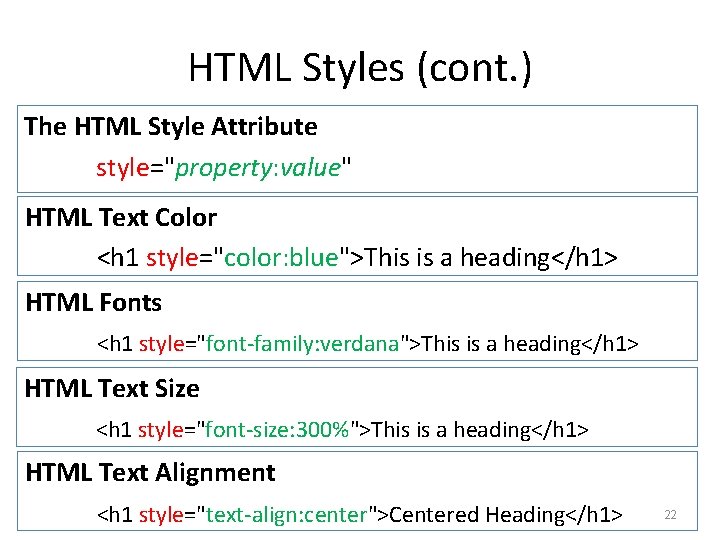Select the heading "HTML Text Color"
This screenshot has width=720, height=540.
(x=121, y=217)
